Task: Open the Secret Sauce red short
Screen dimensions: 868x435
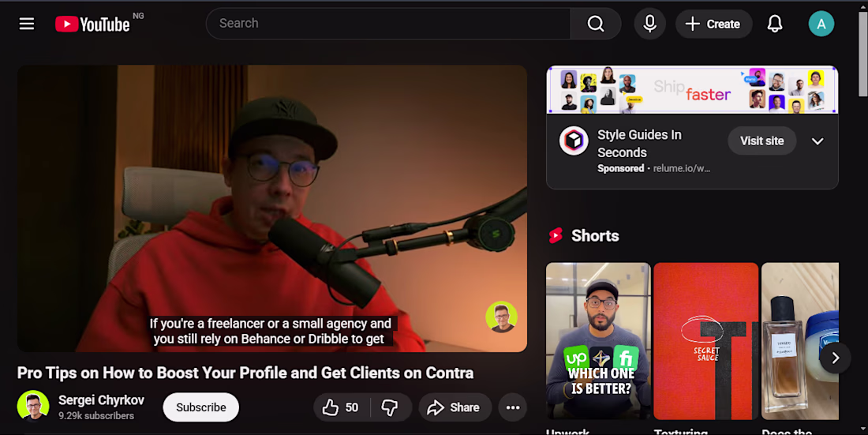Action: pos(705,341)
